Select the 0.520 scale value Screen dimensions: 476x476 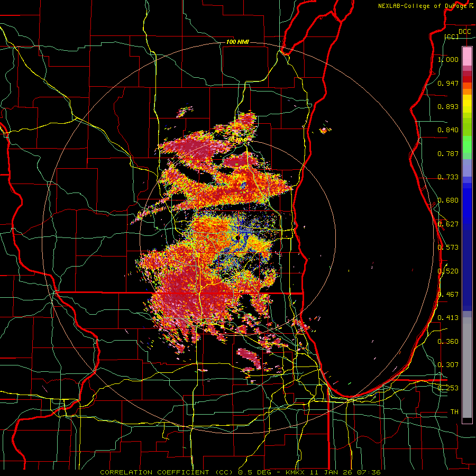(x=448, y=271)
